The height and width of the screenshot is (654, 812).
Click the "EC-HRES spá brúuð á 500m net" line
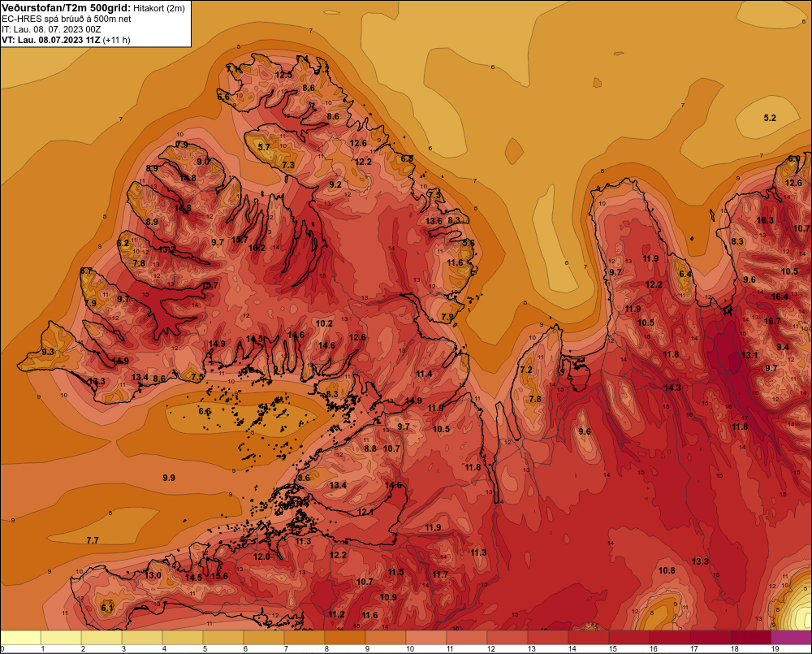tap(67, 19)
